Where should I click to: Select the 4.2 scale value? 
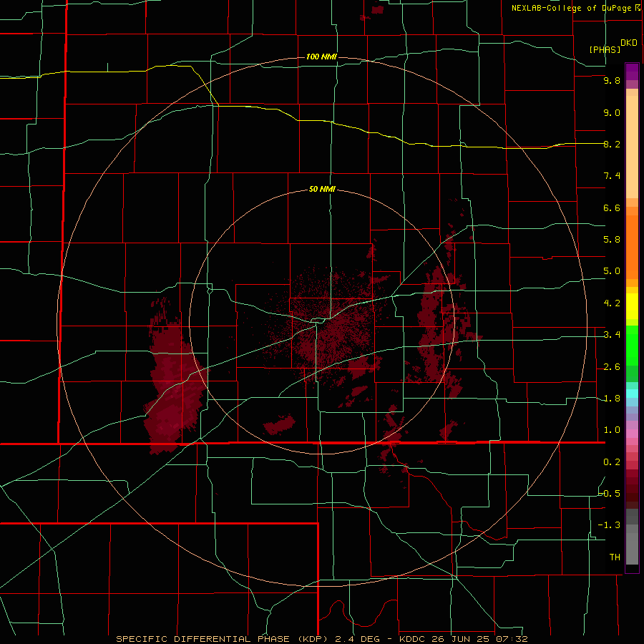click(x=612, y=303)
